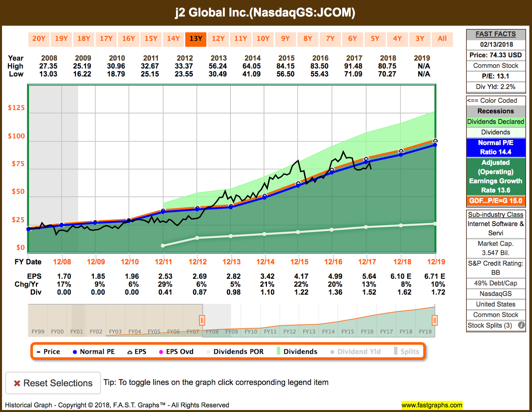Click the FY02 label in range navigator
Viewport: 532px width, 412px height.
(96, 332)
